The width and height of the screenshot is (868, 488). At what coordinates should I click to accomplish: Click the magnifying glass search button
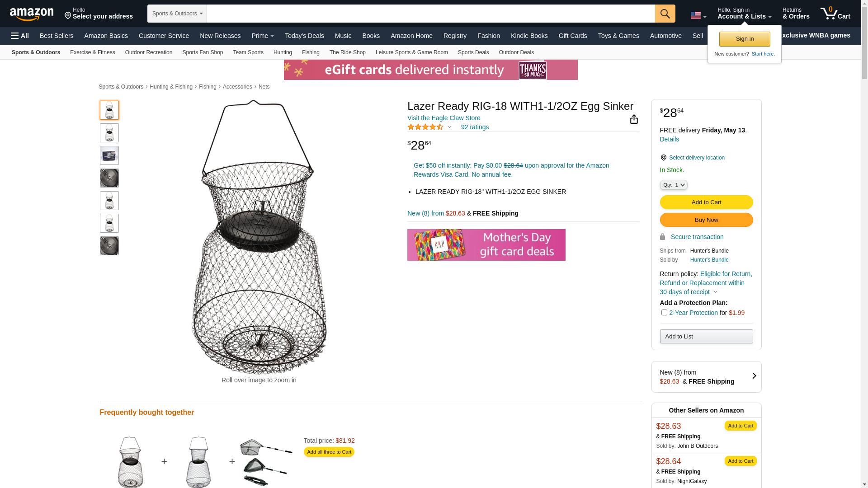click(x=665, y=14)
